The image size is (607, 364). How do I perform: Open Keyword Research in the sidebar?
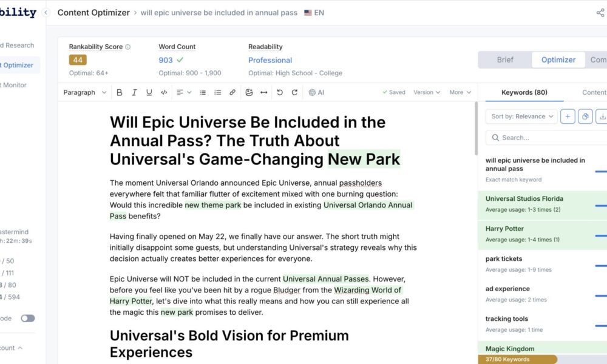(17, 45)
